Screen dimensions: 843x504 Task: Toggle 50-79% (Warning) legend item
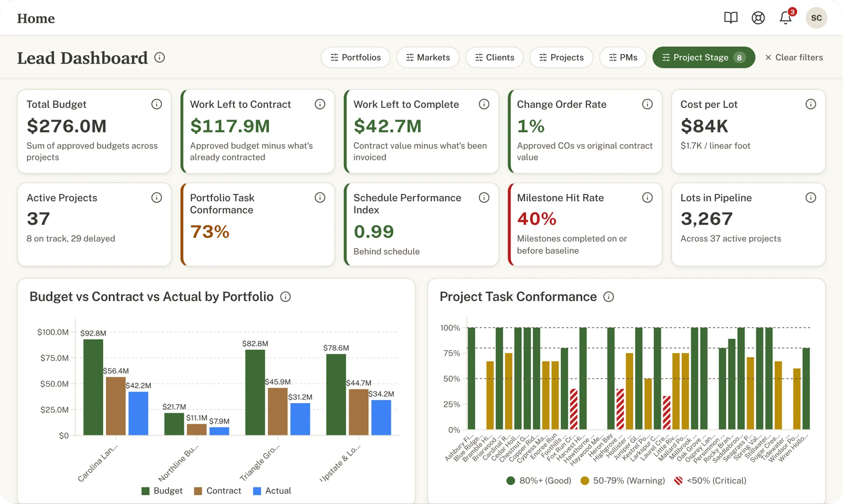pos(623,481)
